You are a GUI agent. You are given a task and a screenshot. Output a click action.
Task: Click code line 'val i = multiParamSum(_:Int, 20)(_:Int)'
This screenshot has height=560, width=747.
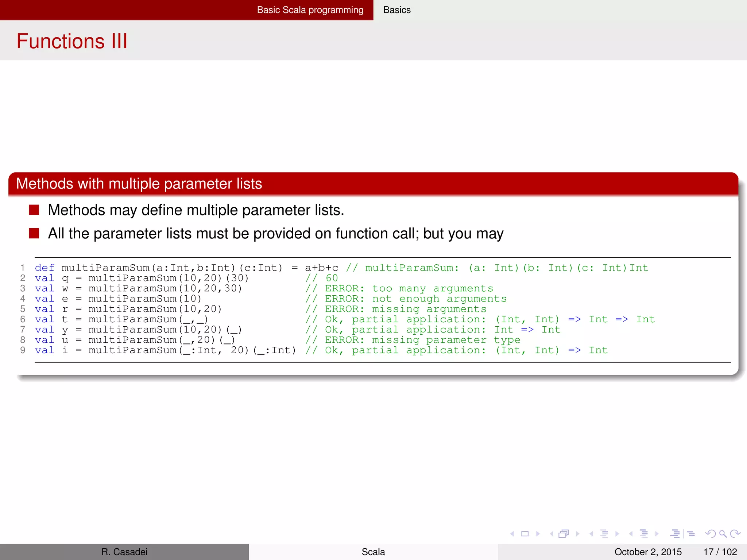(165, 350)
